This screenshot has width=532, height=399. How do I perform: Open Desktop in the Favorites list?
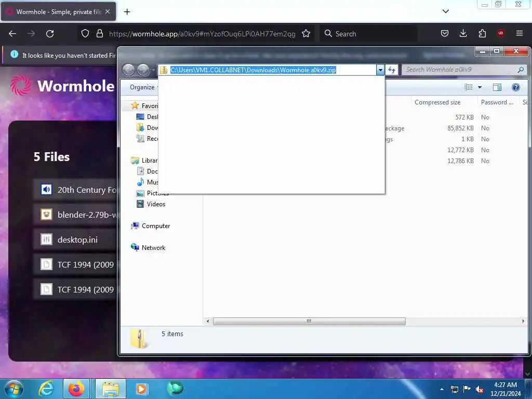(x=147, y=117)
